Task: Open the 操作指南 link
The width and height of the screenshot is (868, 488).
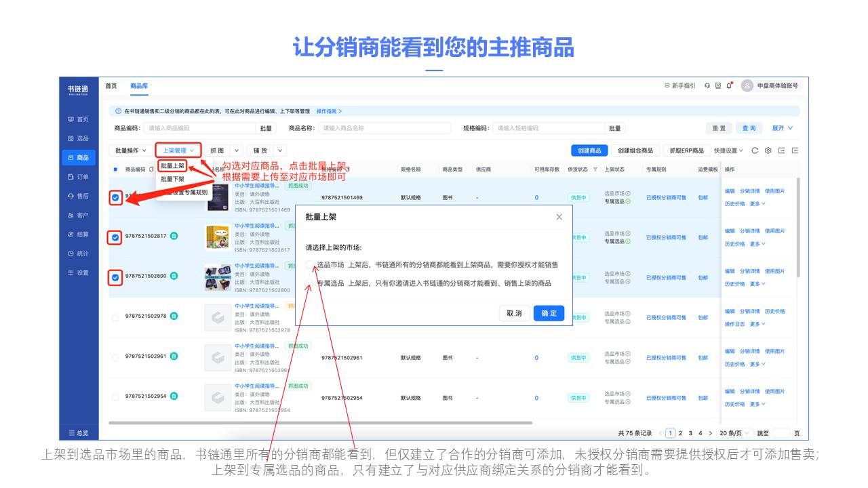Action: coord(329,111)
